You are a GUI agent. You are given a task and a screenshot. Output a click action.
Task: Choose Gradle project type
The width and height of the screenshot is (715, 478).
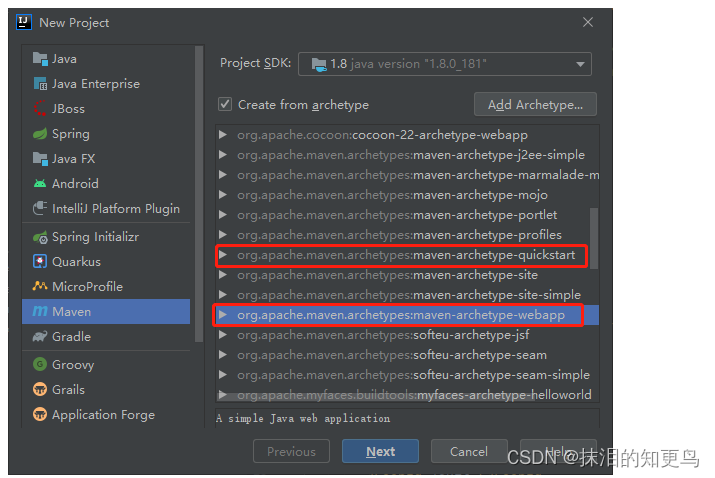click(106, 337)
